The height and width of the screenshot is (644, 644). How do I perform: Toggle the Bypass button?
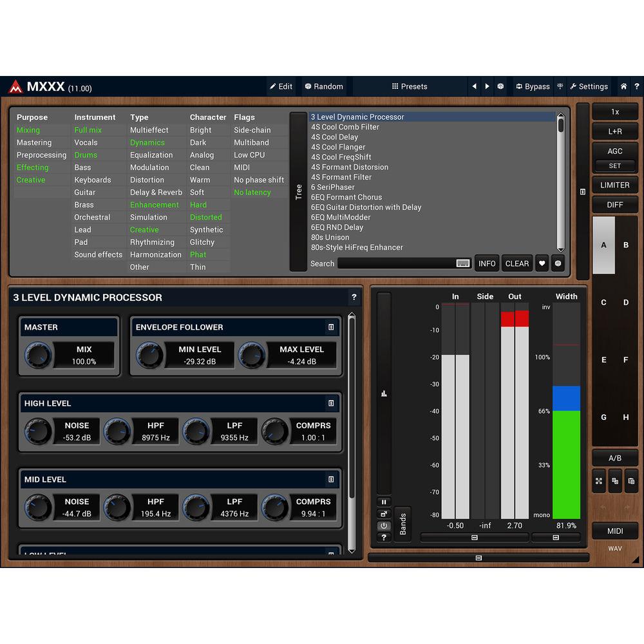pyautogui.click(x=532, y=86)
